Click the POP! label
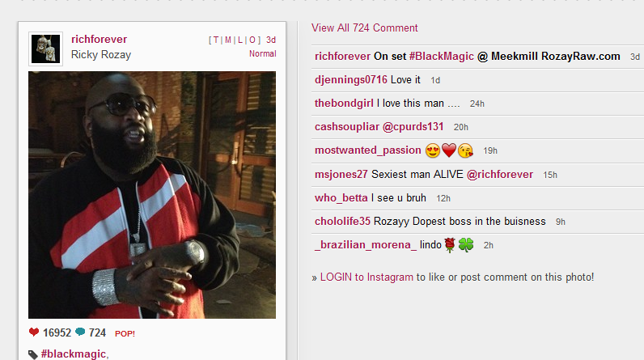The width and height of the screenshot is (644, 360). (x=125, y=334)
